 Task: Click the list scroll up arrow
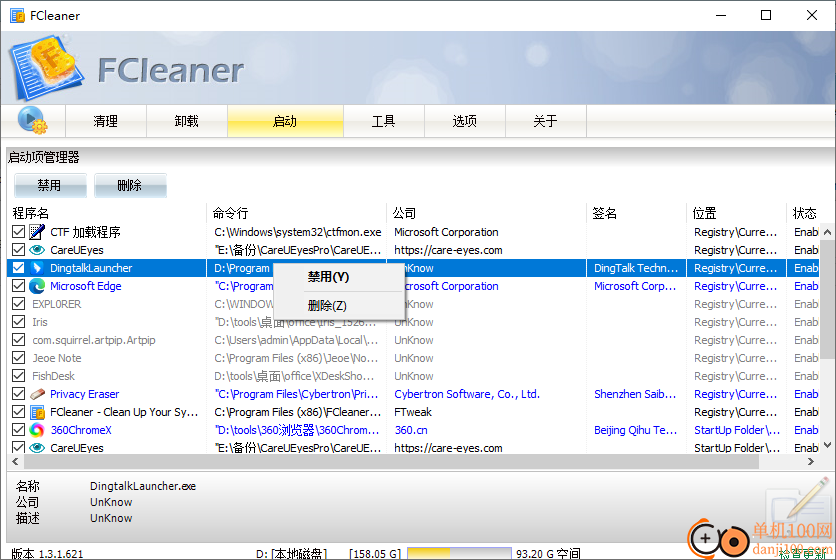click(827, 232)
